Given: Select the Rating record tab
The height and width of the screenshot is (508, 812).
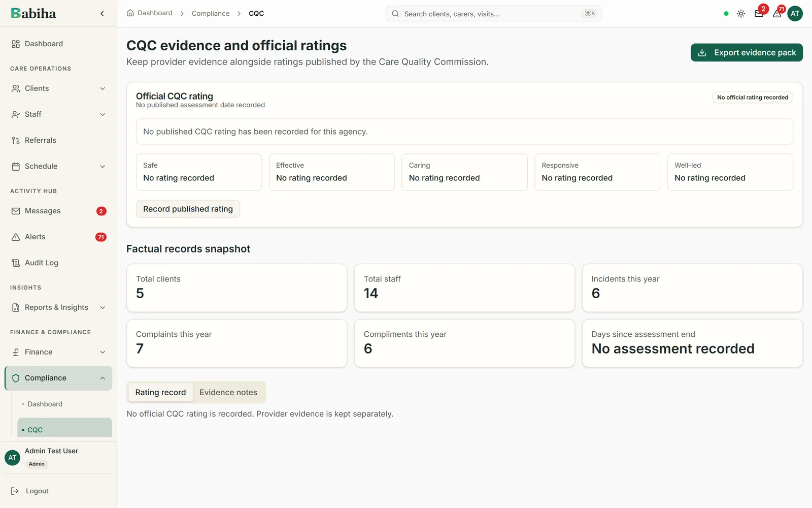Looking at the screenshot, I should pyautogui.click(x=160, y=392).
